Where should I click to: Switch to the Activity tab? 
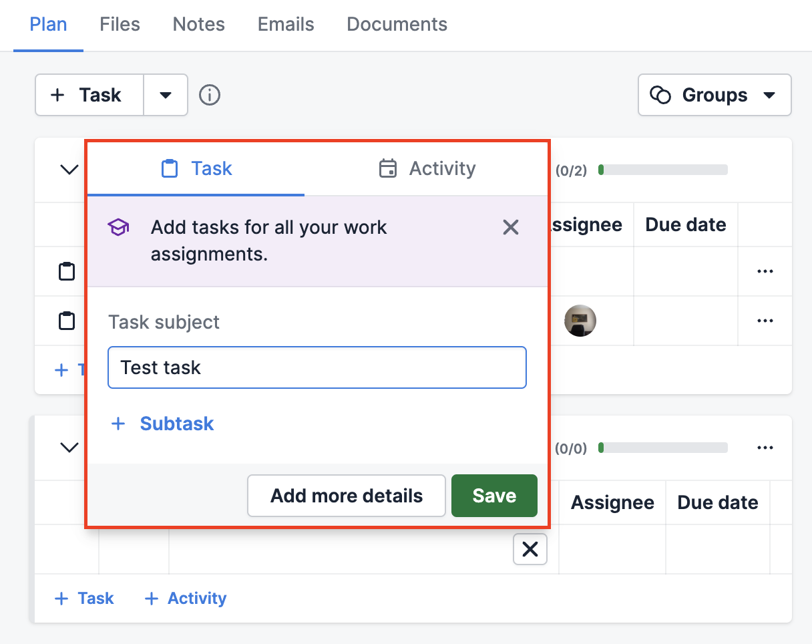[x=426, y=168]
